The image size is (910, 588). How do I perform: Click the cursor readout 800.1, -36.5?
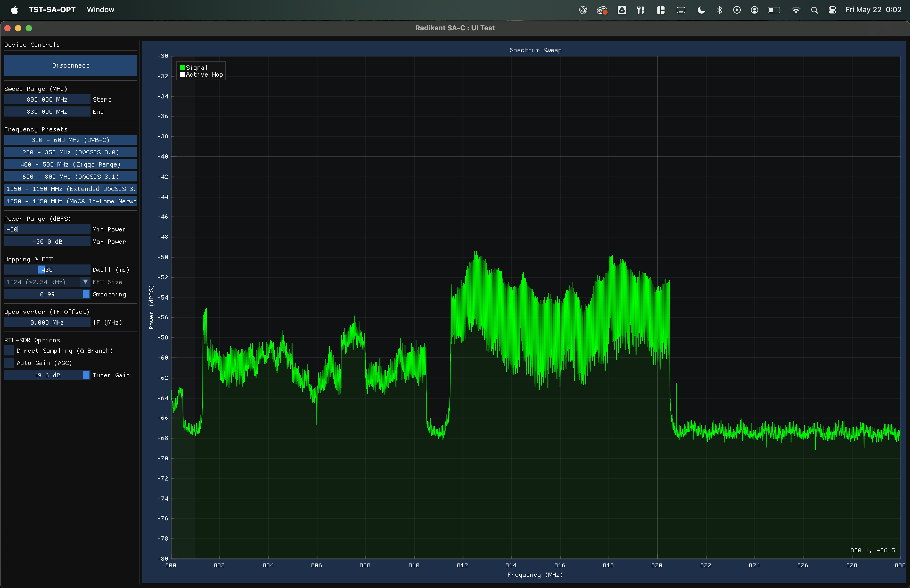point(872,550)
